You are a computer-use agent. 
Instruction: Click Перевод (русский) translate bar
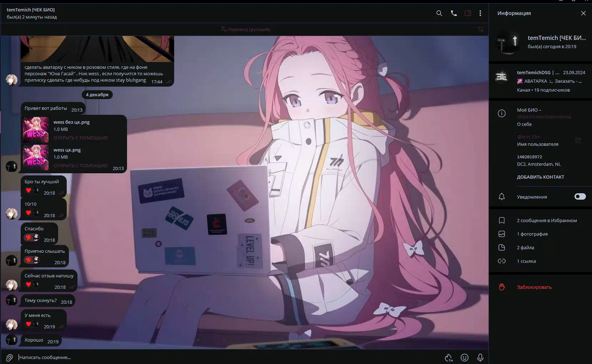point(246,29)
